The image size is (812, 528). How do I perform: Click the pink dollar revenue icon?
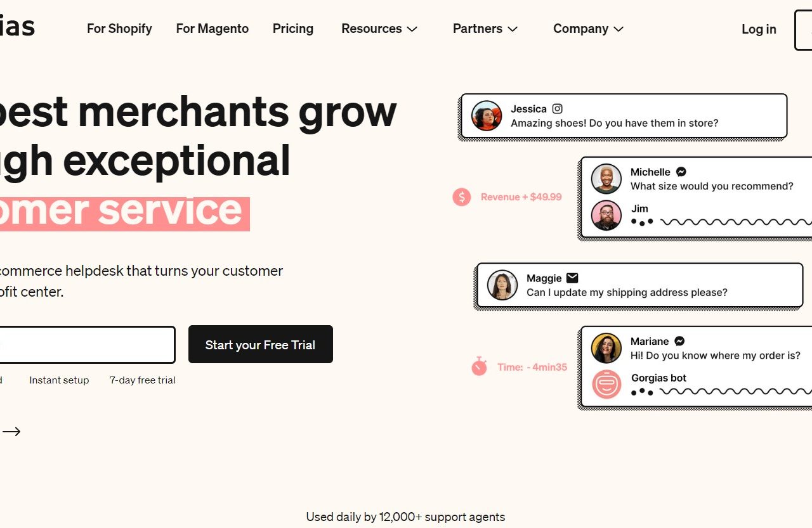(x=461, y=197)
